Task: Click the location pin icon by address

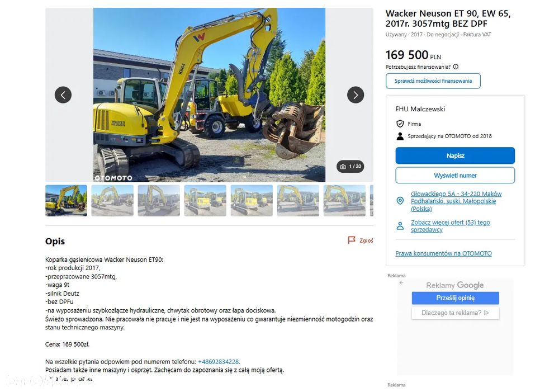Action: [x=400, y=201]
